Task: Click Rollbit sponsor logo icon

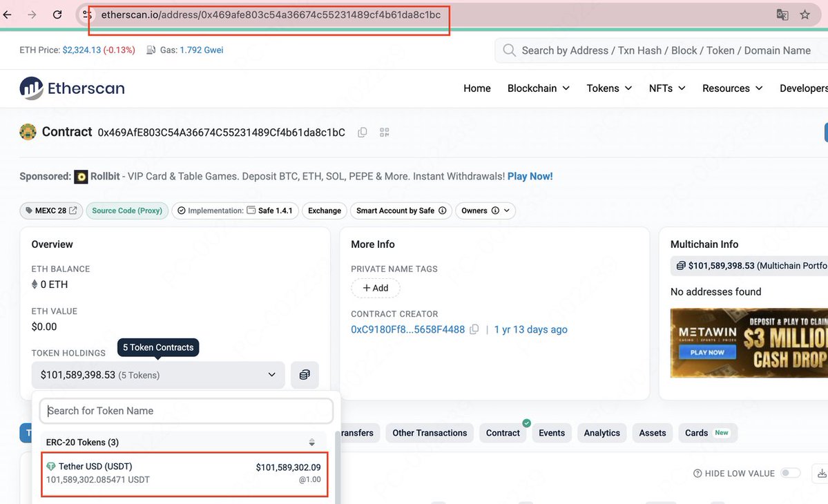Action: (x=81, y=177)
